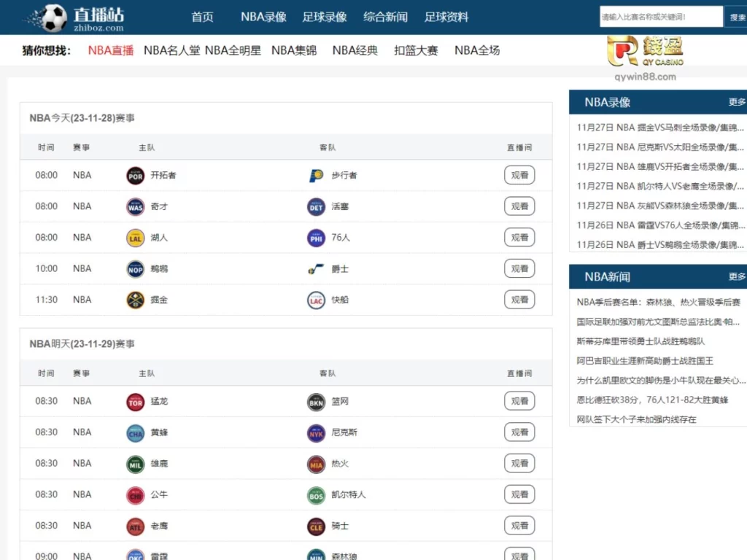Click the Pistons team logo

point(316,206)
